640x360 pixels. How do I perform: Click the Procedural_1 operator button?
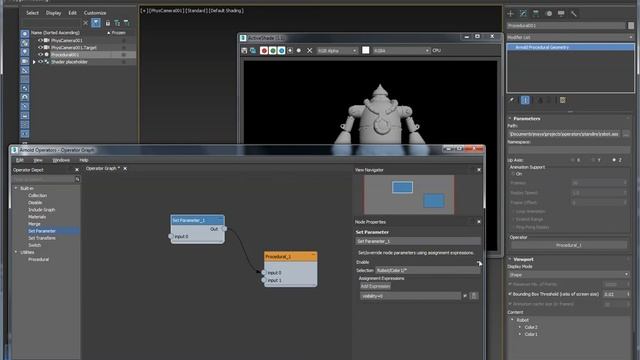569,245
